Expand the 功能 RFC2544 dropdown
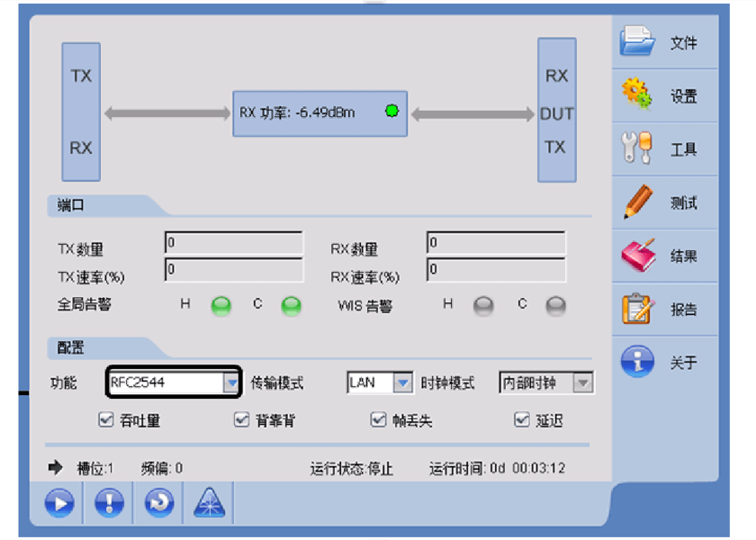756x540 pixels. [231, 383]
